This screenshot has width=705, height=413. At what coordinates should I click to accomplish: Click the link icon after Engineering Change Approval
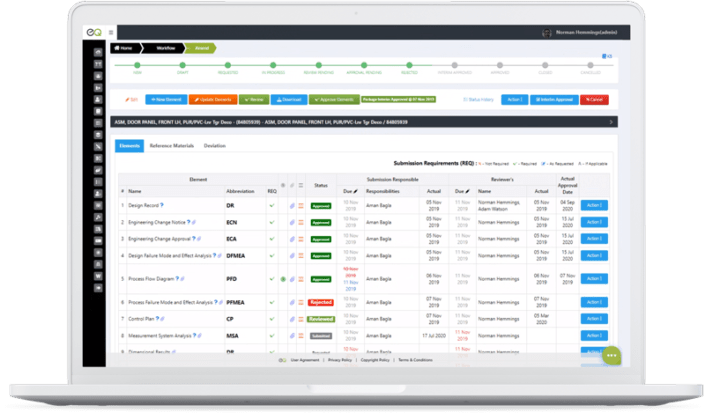click(x=199, y=239)
